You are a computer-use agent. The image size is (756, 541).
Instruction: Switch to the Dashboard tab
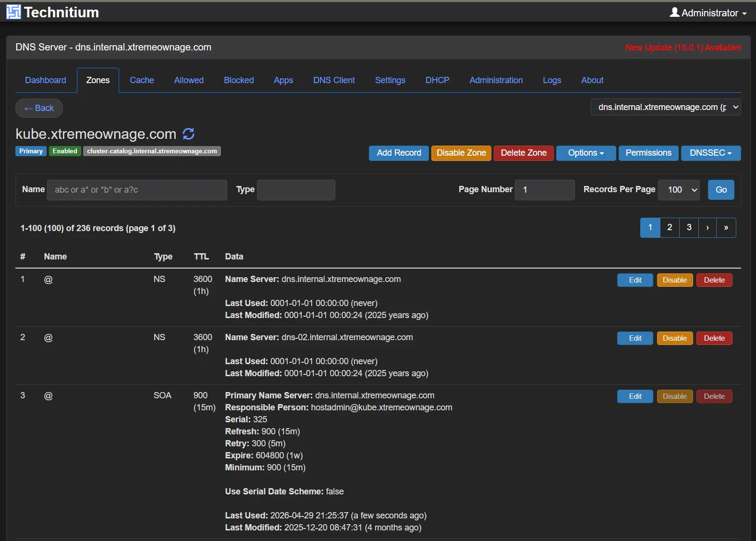pos(46,80)
